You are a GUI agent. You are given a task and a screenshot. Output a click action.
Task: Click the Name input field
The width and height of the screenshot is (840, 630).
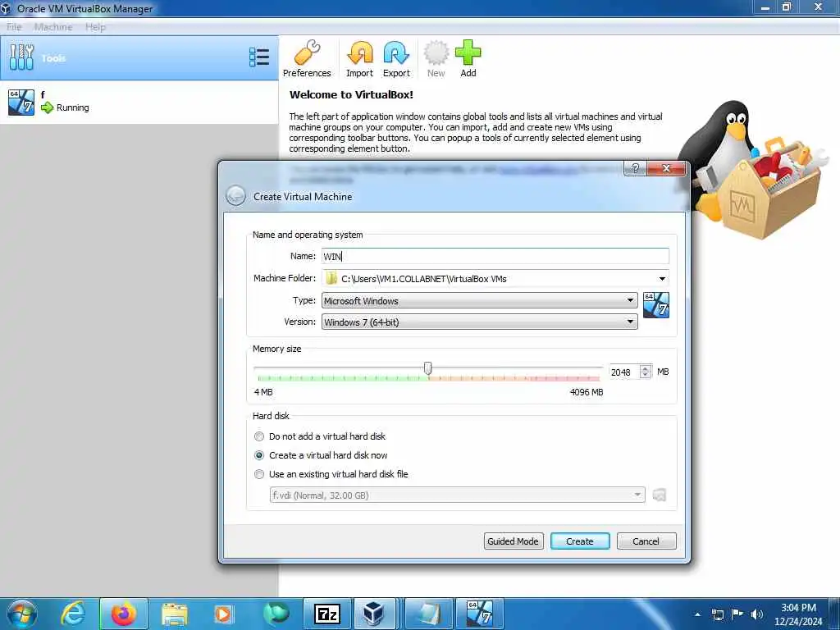click(x=495, y=256)
